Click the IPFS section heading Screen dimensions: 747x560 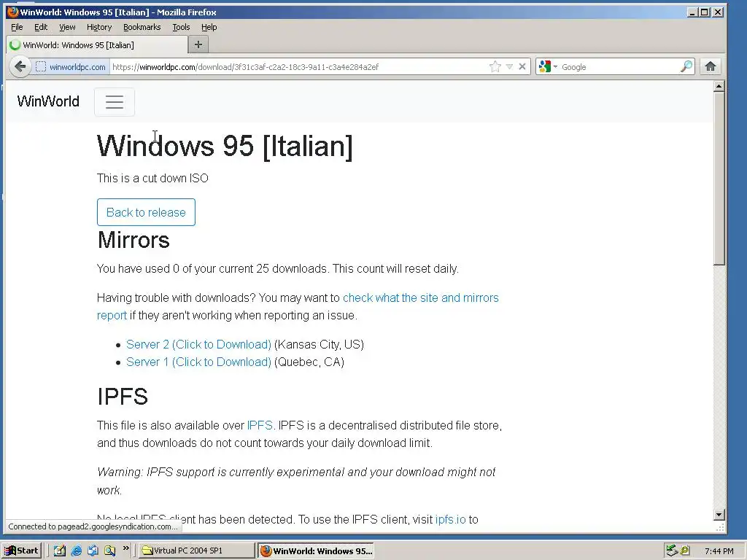[123, 397]
